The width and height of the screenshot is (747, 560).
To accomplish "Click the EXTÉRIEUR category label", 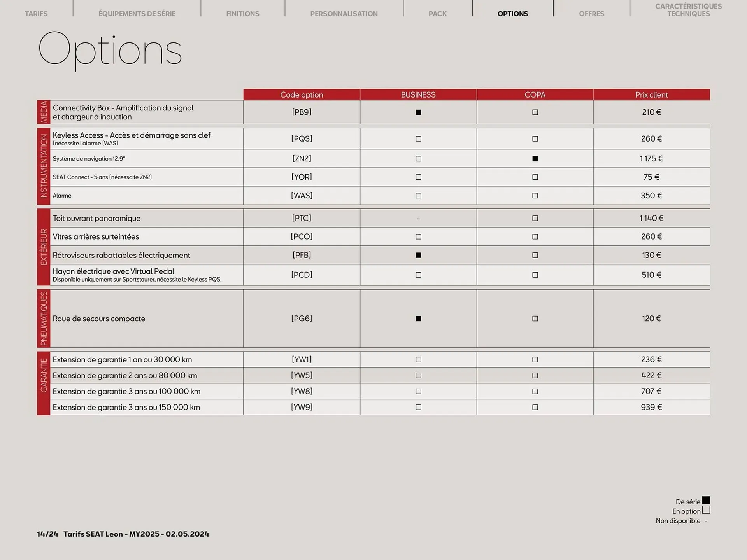I will [x=44, y=247].
